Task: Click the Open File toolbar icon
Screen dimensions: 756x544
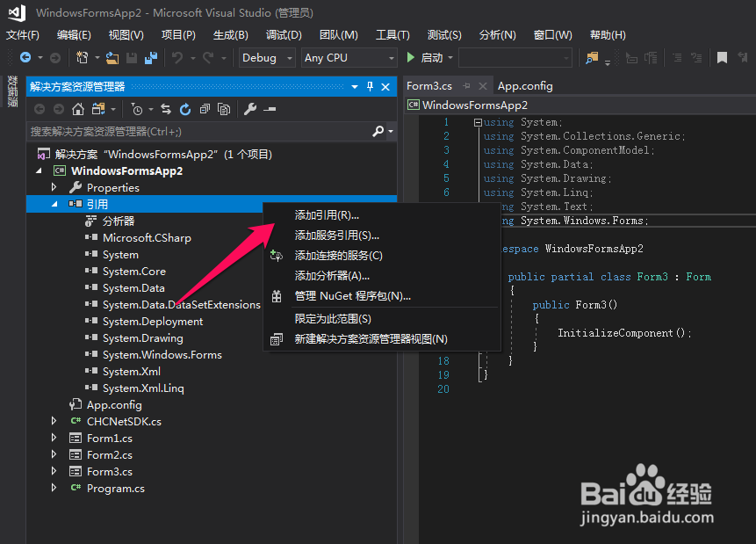Action: pyautogui.click(x=112, y=58)
